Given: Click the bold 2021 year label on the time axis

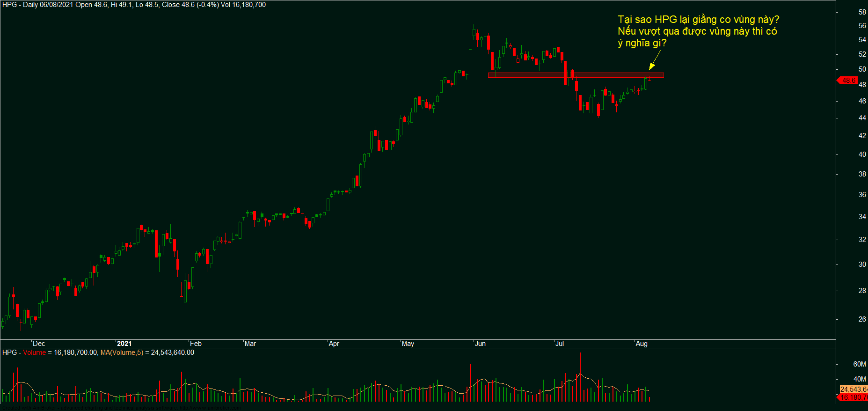Looking at the screenshot, I should coord(124,344).
